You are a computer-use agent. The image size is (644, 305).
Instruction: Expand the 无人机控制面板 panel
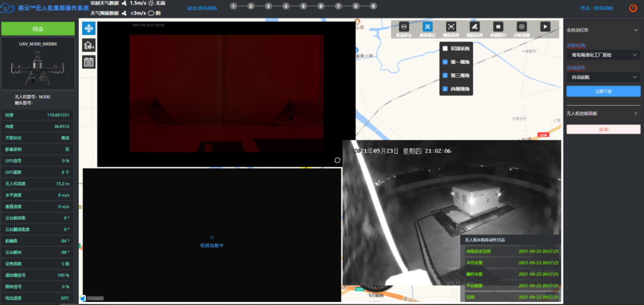[x=636, y=113]
